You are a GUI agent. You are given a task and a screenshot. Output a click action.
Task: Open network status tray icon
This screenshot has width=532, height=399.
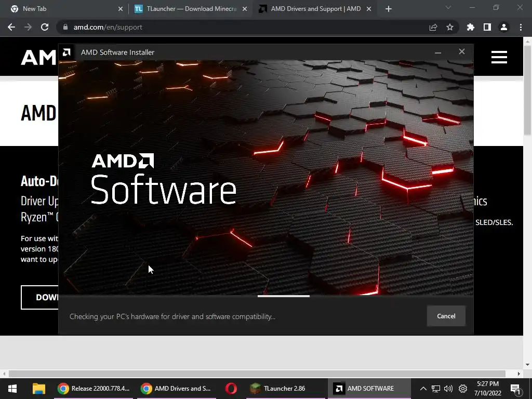click(x=436, y=389)
